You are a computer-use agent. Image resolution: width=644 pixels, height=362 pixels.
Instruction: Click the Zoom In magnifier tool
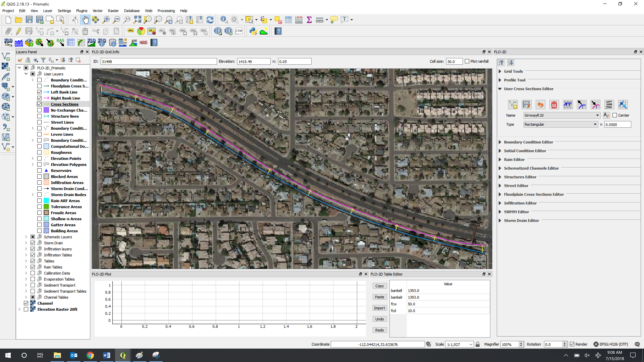106,19
